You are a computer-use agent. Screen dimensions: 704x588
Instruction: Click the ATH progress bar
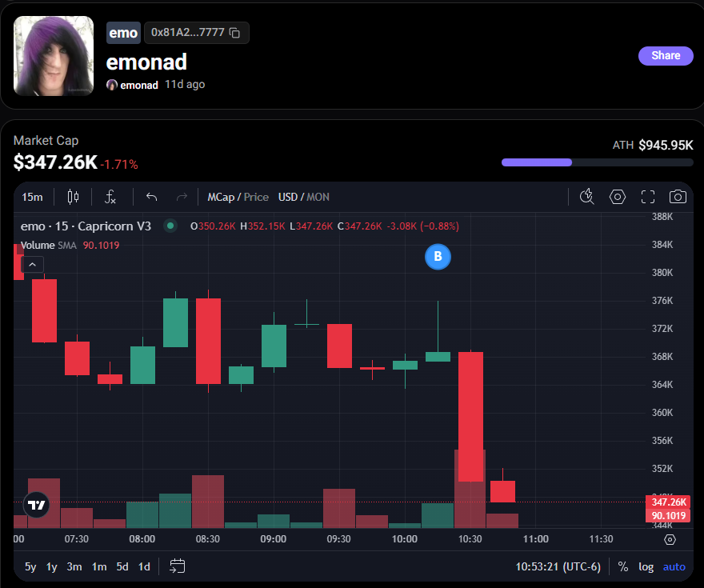click(597, 162)
